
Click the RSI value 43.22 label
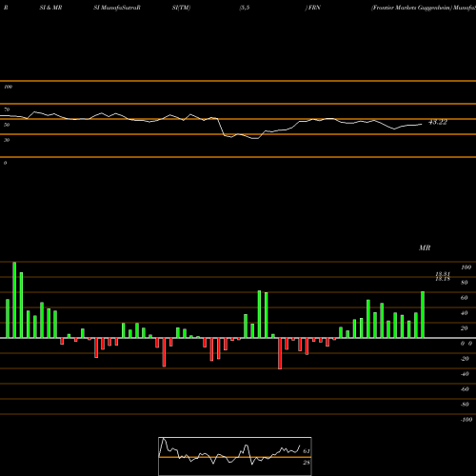click(438, 122)
